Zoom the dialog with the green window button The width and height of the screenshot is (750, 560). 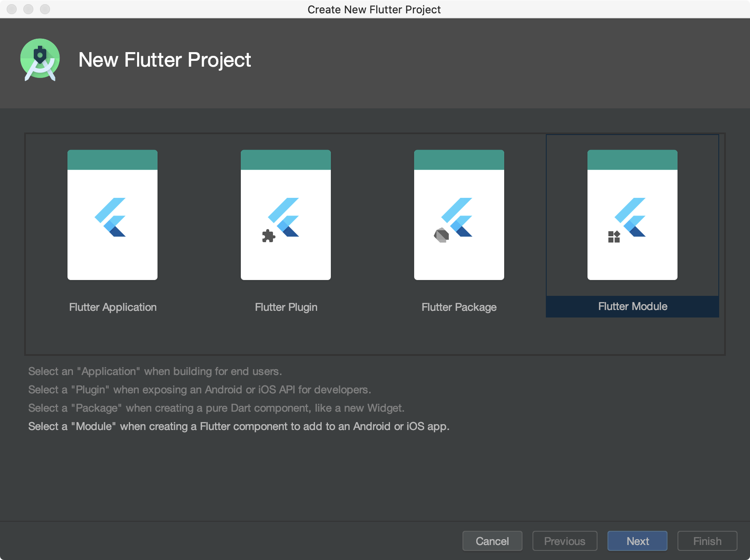click(x=45, y=9)
